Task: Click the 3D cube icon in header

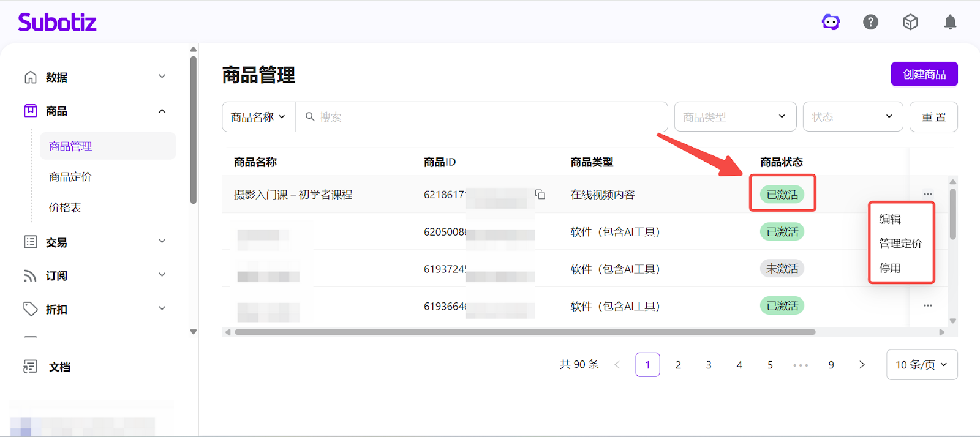Action: (910, 23)
